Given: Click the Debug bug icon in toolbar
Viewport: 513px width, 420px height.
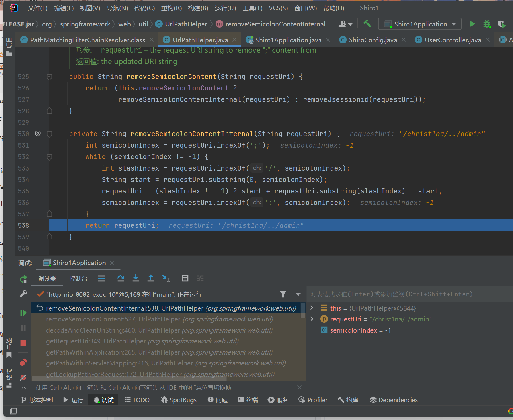Looking at the screenshot, I should tap(487, 24).
